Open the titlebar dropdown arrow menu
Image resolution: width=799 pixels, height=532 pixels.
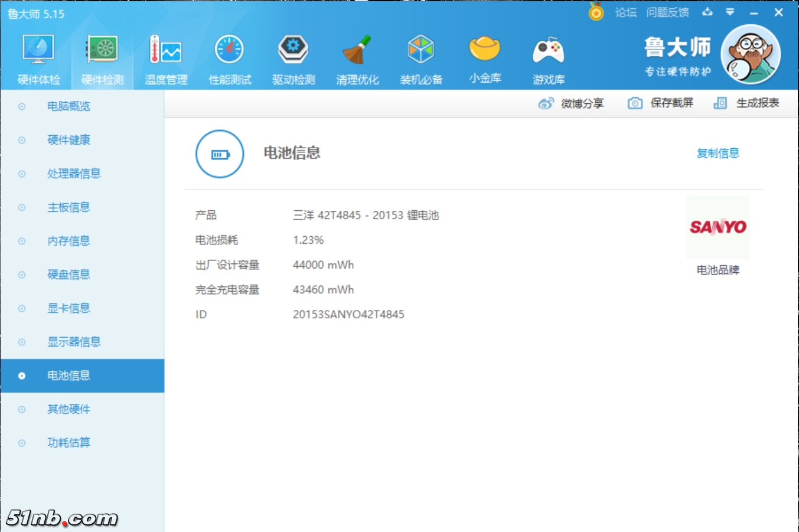pos(730,12)
